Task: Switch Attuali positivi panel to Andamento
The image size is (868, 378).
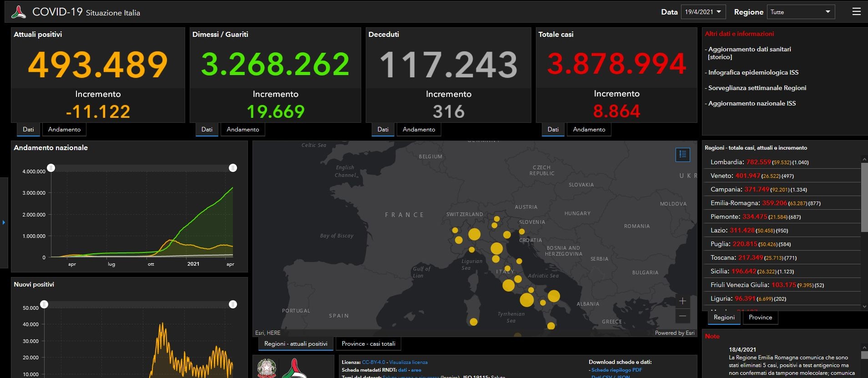Action: pos(64,130)
